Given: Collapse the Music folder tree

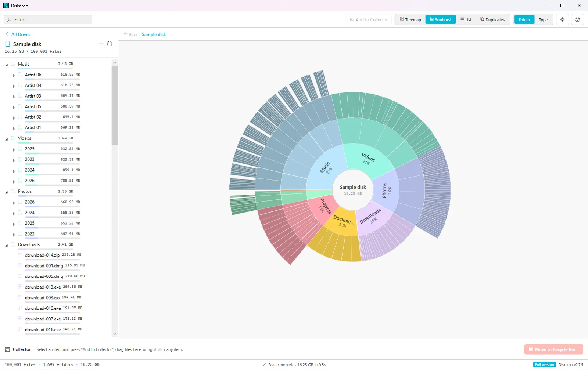Looking at the screenshot, I should pyautogui.click(x=6, y=65).
